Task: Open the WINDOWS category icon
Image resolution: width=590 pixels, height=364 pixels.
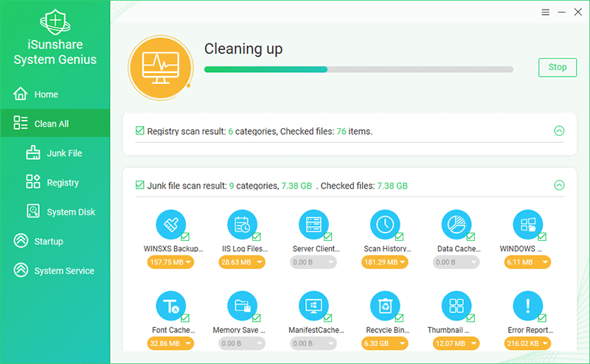Action: tap(528, 225)
